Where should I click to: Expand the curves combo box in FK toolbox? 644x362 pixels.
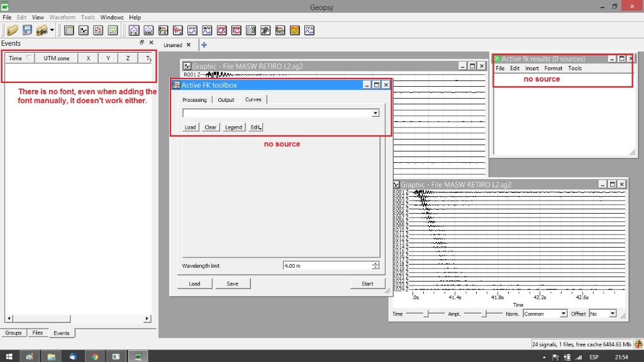375,113
